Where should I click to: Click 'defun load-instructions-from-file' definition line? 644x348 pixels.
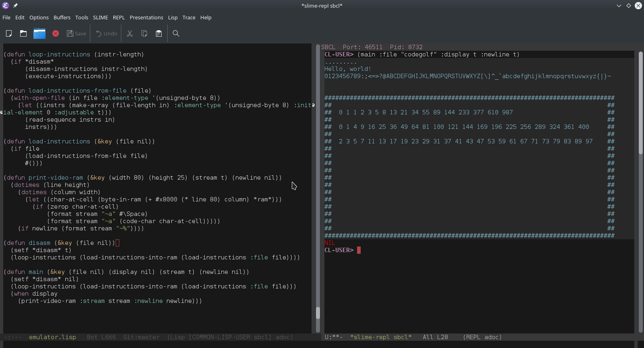pyautogui.click(x=77, y=91)
